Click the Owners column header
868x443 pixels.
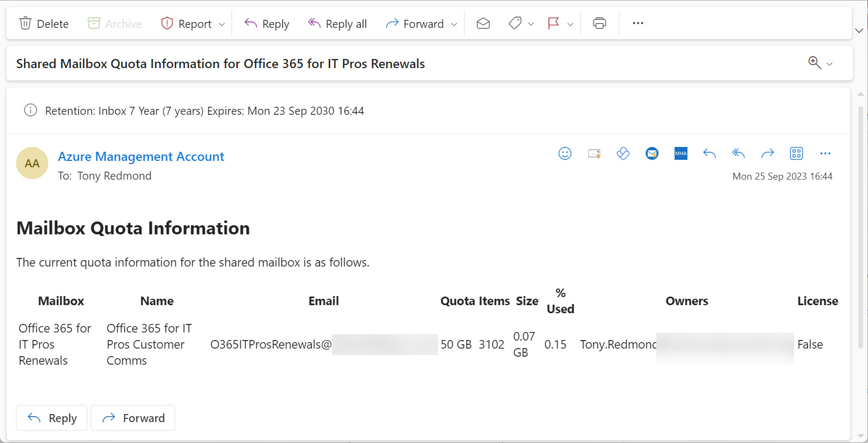pyautogui.click(x=687, y=301)
